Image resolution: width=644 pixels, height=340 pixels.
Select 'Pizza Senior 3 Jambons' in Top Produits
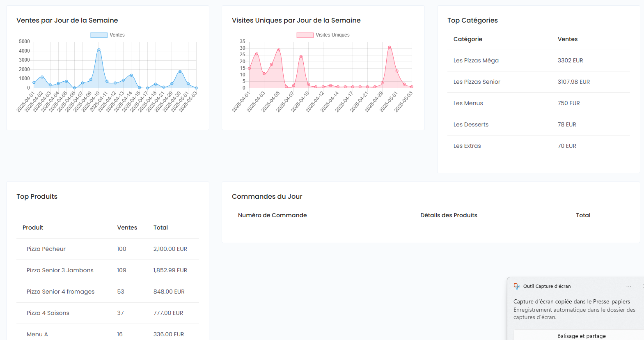coord(60,270)
